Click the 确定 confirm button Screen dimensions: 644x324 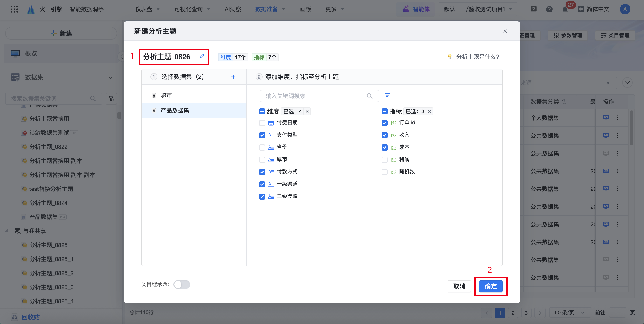coord(490,286)
